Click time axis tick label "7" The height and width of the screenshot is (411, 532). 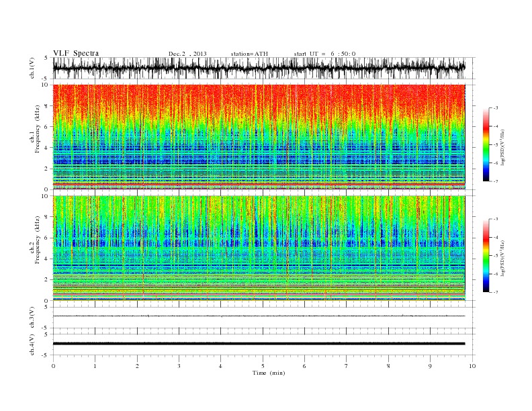[347, 366]
